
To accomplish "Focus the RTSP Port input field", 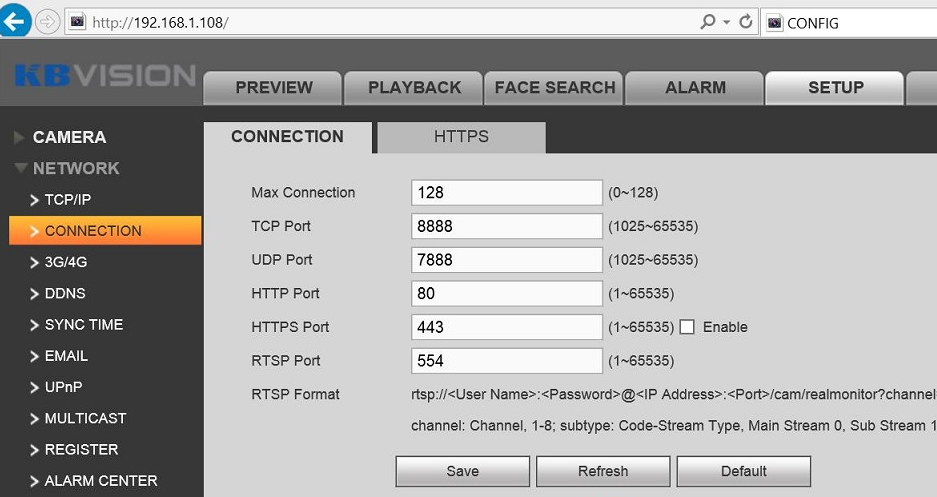I will pos(506,360).
